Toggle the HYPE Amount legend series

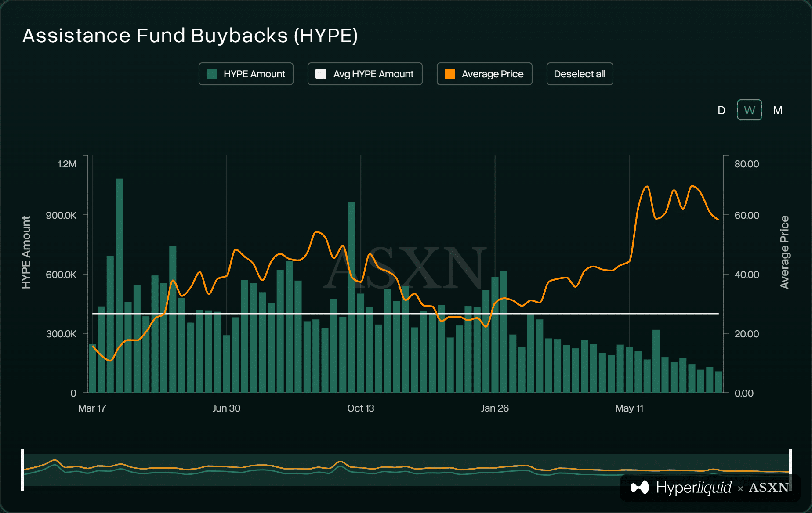click(246, 74)
